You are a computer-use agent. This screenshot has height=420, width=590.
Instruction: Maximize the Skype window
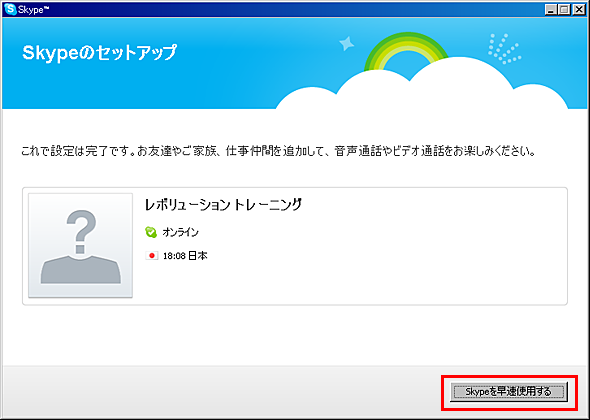564,9
